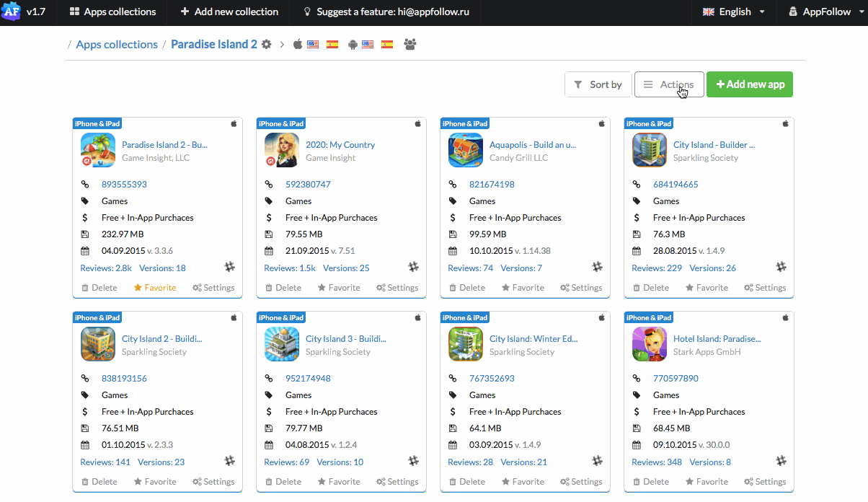
Task: Click the City Island 3 app thumbnail
Action: point(282,344)
